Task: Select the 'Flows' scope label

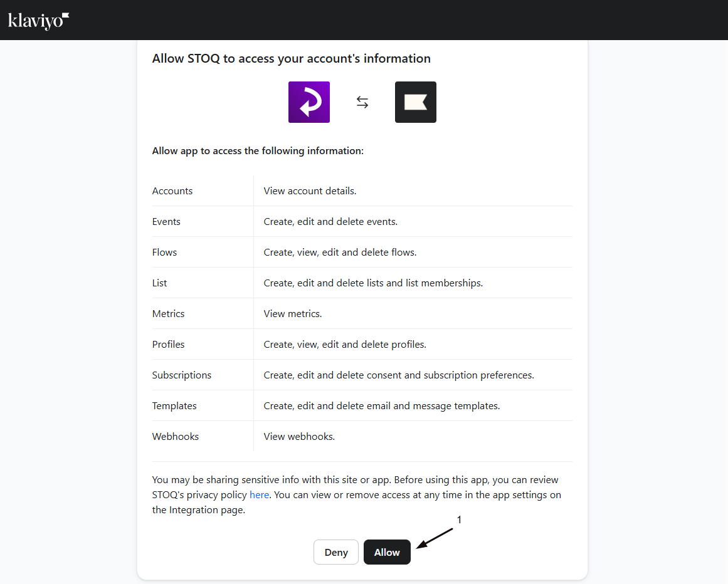Action: (164, 252)
